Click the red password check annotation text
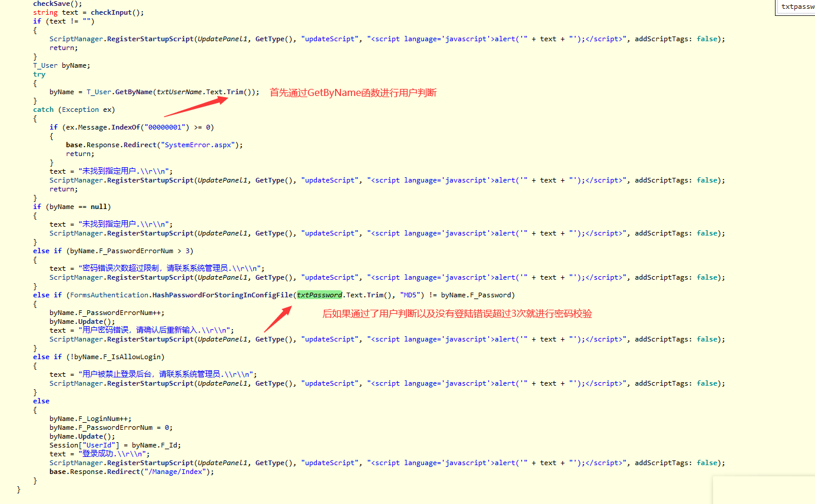The image size is (815, 504). click(x=457, y=314)
